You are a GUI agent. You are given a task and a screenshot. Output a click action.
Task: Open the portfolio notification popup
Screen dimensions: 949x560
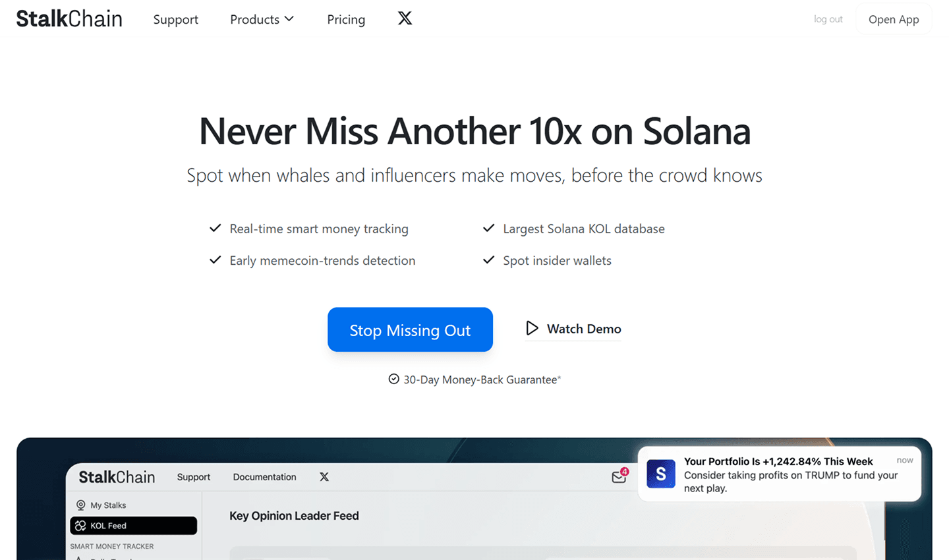(x=779, y=474)
